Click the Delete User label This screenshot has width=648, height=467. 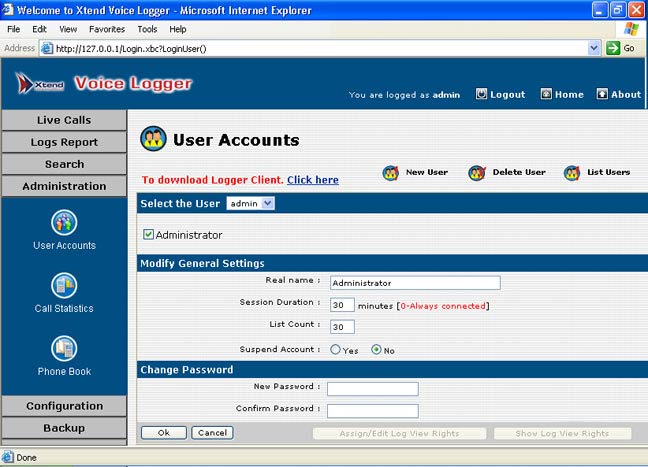click(519, 172)
